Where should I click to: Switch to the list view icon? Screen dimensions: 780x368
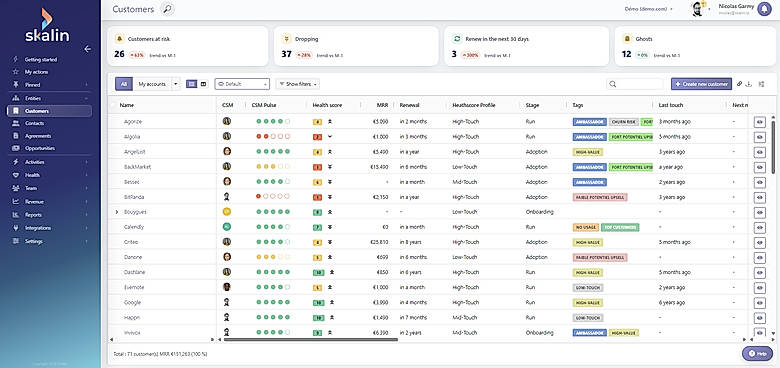[x=192, y=84]
